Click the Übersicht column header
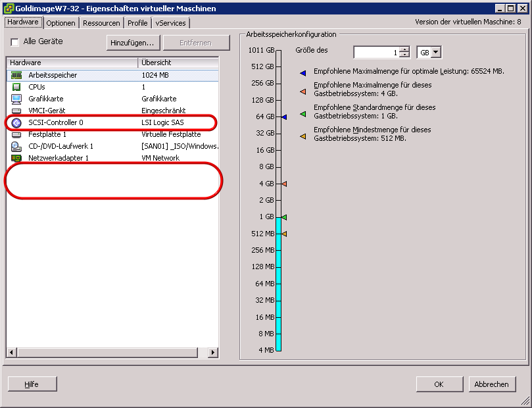The height and width of the screenshot is (408, 532). 178,63
